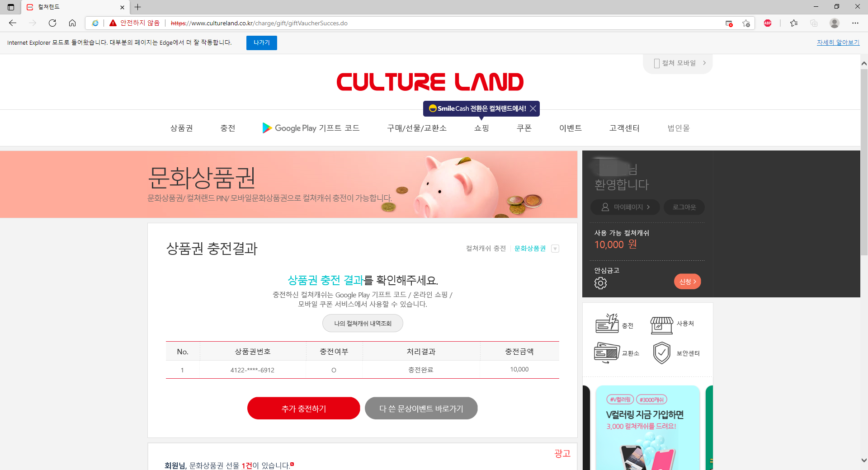This screenshot has height=470, width=868.
Task: Click 신청 for 안심금고
Action: 688,282
